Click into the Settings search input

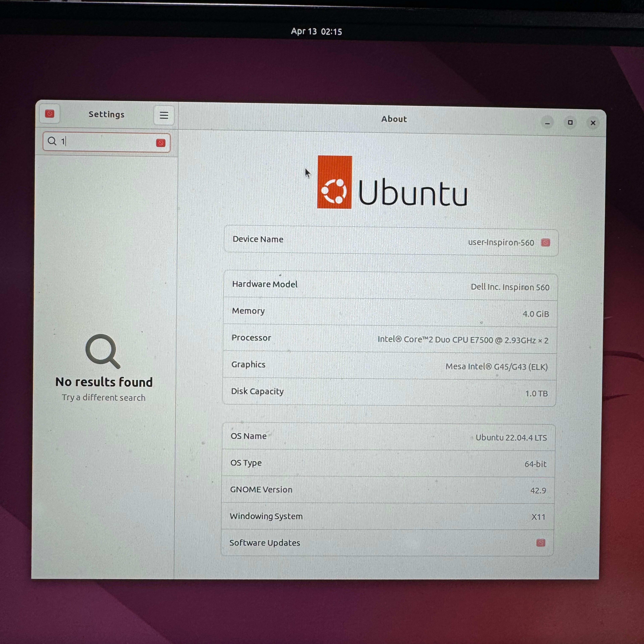tap(107, 142)
